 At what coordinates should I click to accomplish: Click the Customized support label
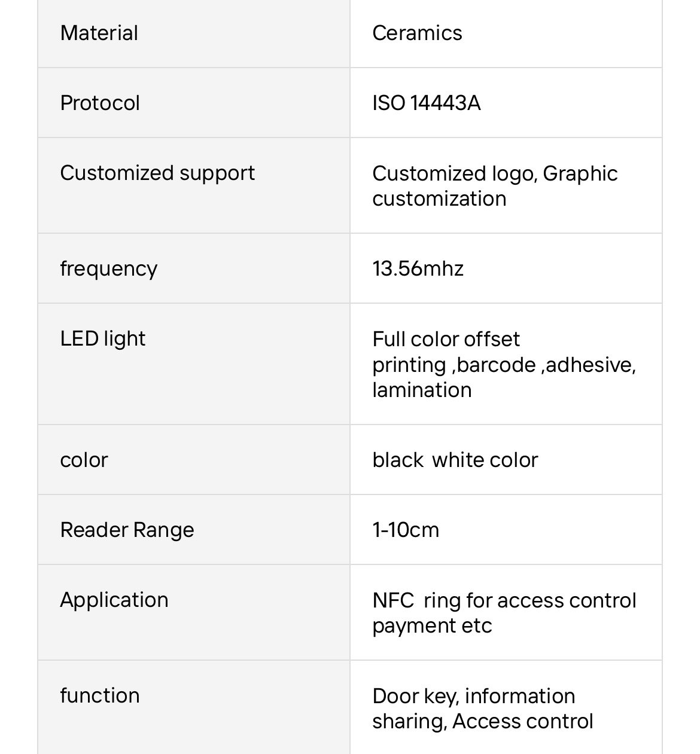(x=157, y=173)
